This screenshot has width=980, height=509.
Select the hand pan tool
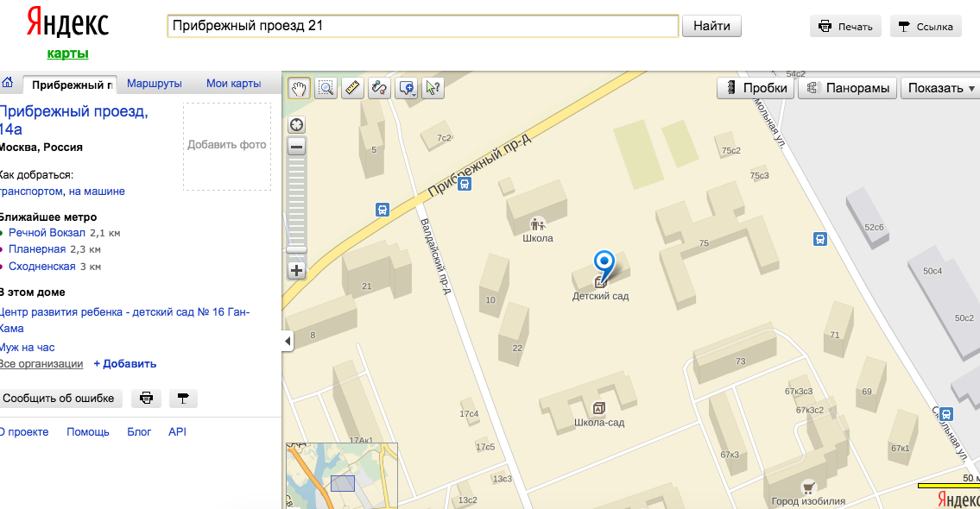click(x=299, y=88)
